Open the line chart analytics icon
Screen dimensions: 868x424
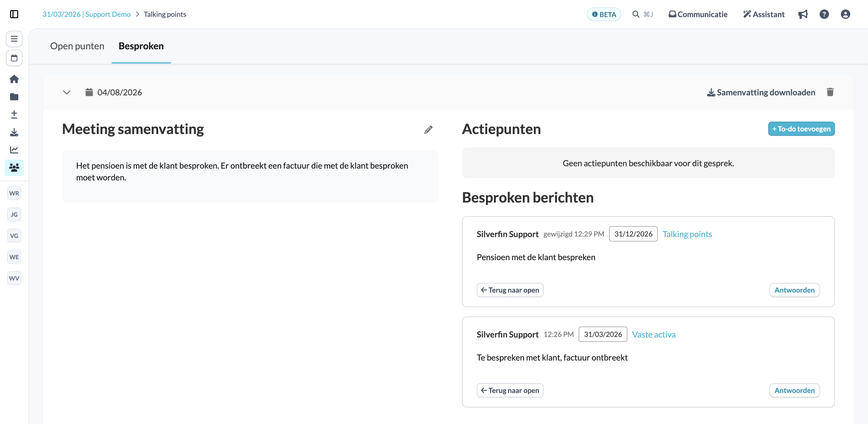(14, 150)
